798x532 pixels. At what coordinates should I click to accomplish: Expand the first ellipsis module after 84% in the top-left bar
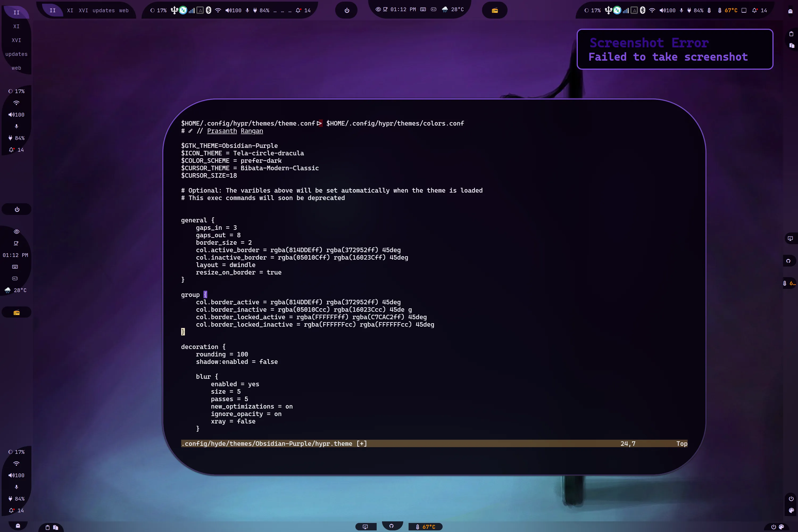(275, 11)
